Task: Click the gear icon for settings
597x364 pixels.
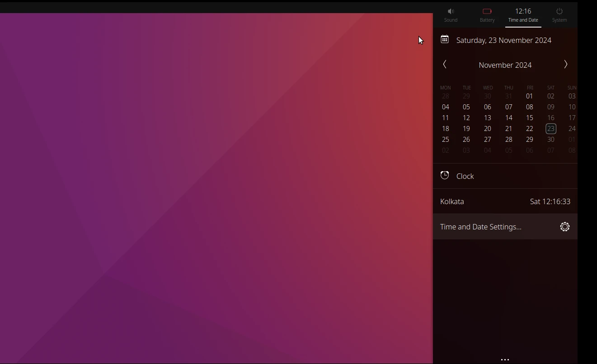Action: coord(564,227)
